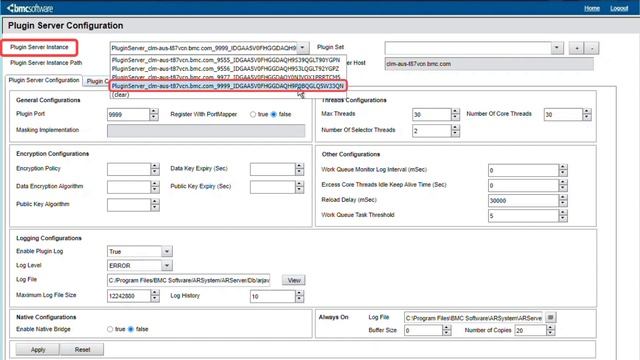Screen dimensions: 640x360
Task: Click the Plugin Set minus button
Action: [x=592, y=48]
